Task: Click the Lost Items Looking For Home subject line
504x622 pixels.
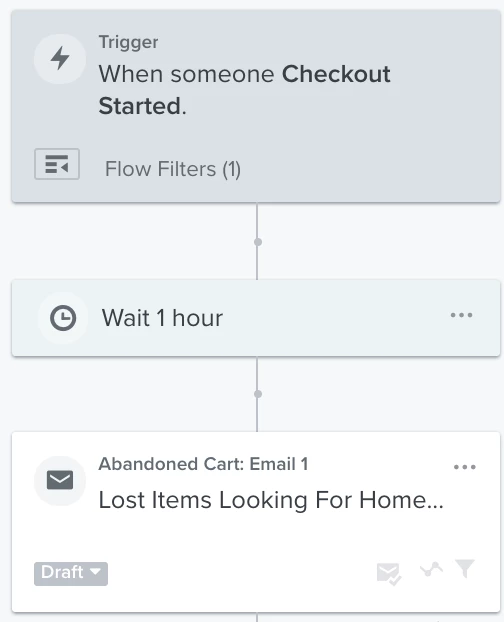Action: pos(271,500)
